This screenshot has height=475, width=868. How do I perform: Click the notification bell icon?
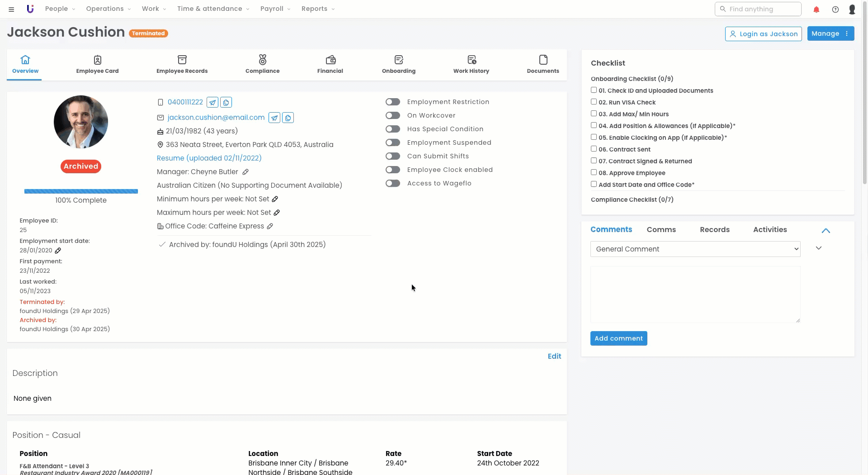[x=816, y=9]
